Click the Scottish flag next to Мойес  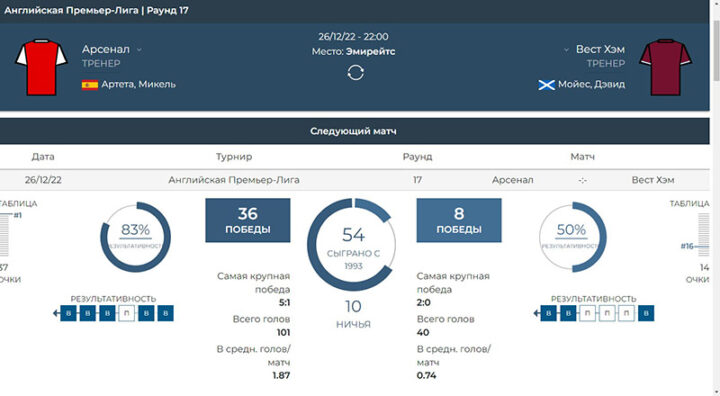pos(546,85)
